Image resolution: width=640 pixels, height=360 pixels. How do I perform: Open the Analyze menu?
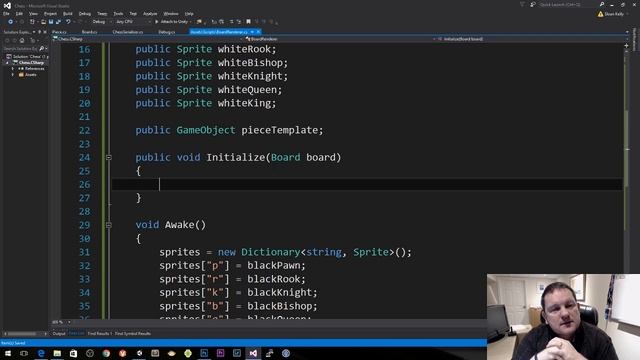pos(150,13)
